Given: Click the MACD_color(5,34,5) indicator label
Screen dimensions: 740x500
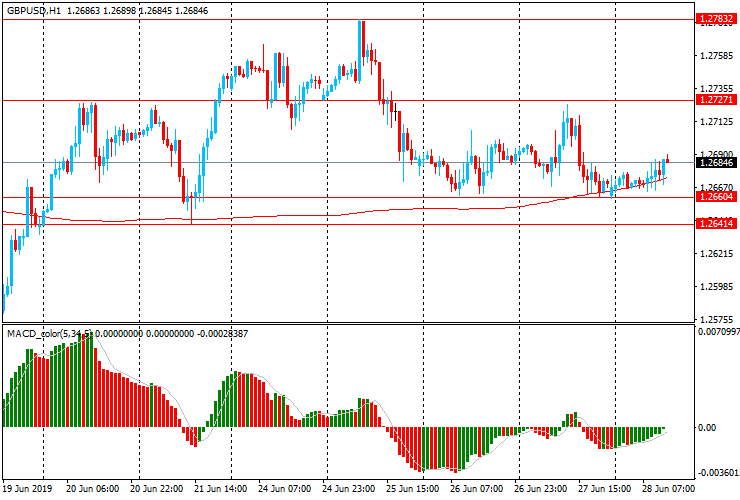Looking at the screenshot, I should click(50, 334).
